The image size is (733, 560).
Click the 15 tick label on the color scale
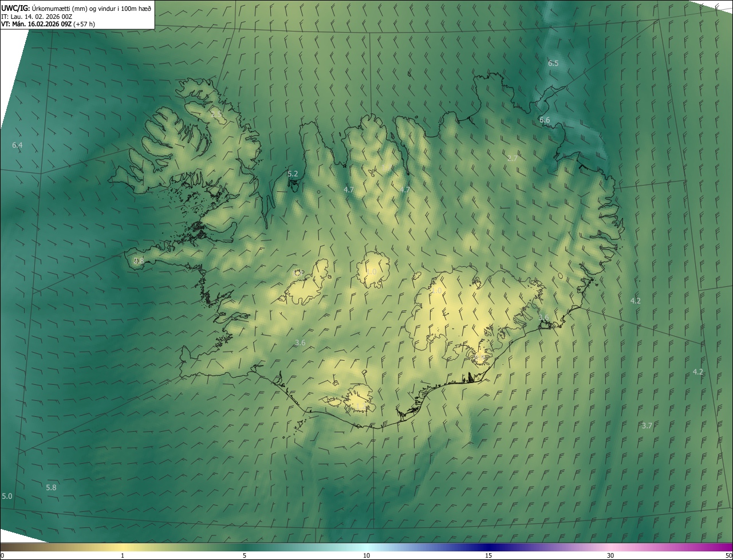488,556
